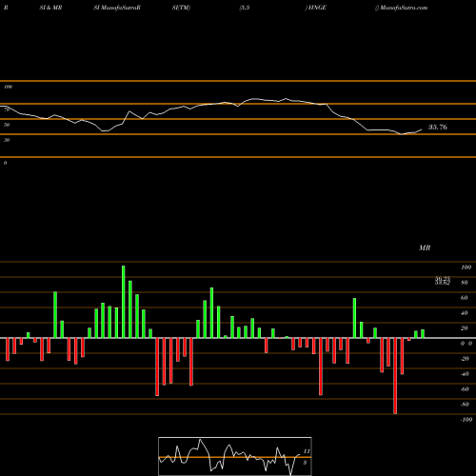Image resolution: width=476 pixels, height=476 pixels.
Task: Click the 56.25 value label
Action: pos(443,278)
